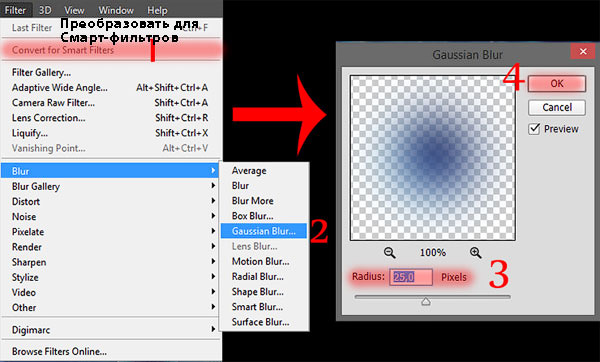Expand the Blur submenu arrow

tap(213, 171)
